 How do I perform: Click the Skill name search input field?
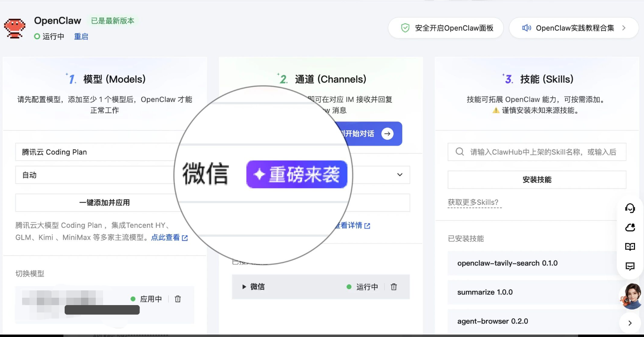pyautogui.click(x=537, y=152)
